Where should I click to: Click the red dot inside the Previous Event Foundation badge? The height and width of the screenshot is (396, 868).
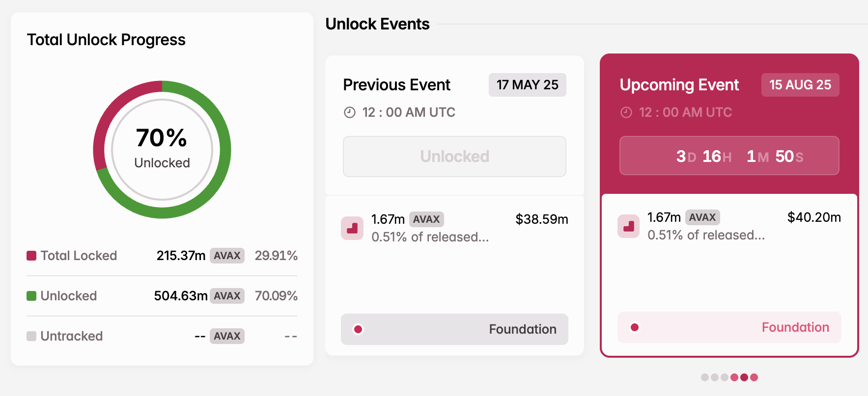pyautogui.click(x=359, y=329)
